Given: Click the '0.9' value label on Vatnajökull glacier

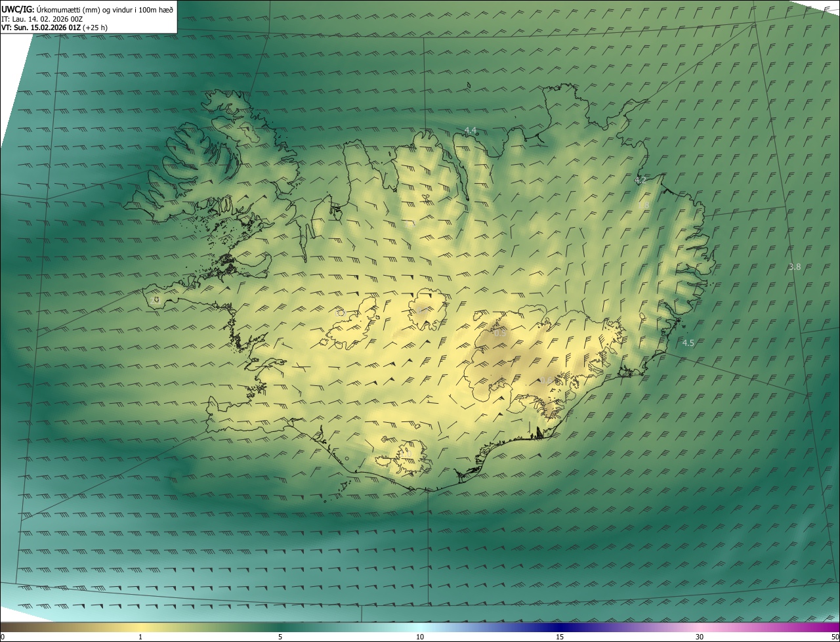Looking at the screenshot, I should (x=500, y=333).
